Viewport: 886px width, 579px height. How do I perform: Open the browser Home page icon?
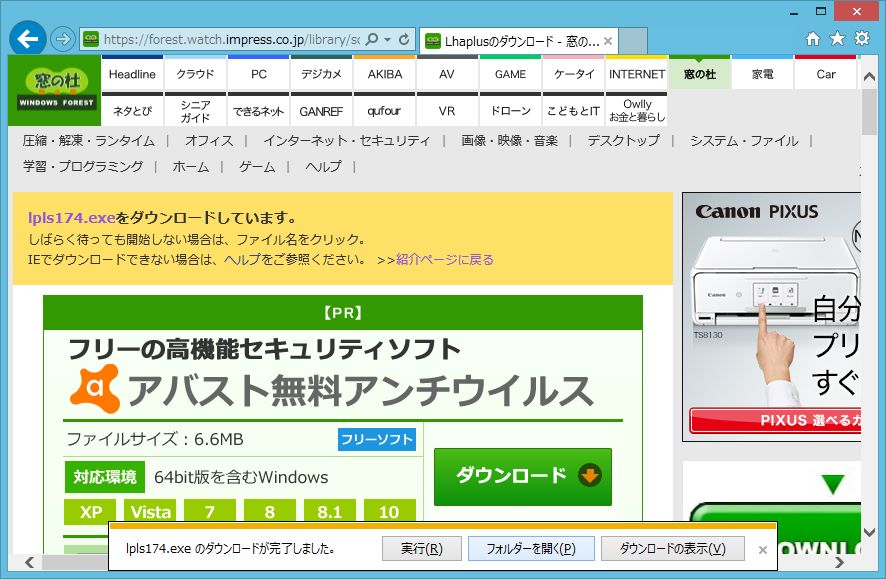(x=812, y=39)
